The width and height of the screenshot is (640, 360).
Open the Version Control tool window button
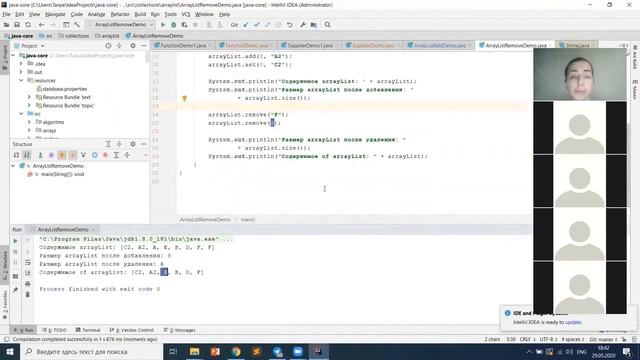[131, 330]
